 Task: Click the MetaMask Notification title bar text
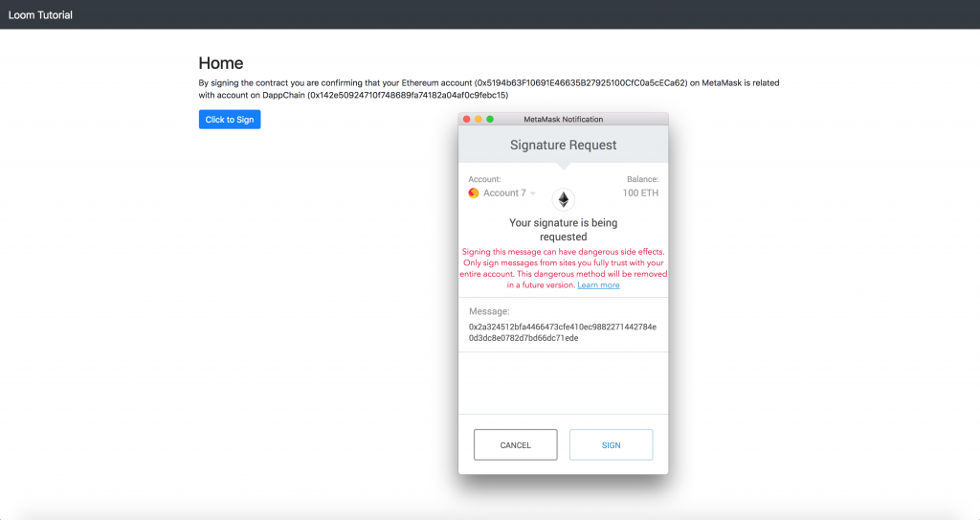[x=563, y=119]
